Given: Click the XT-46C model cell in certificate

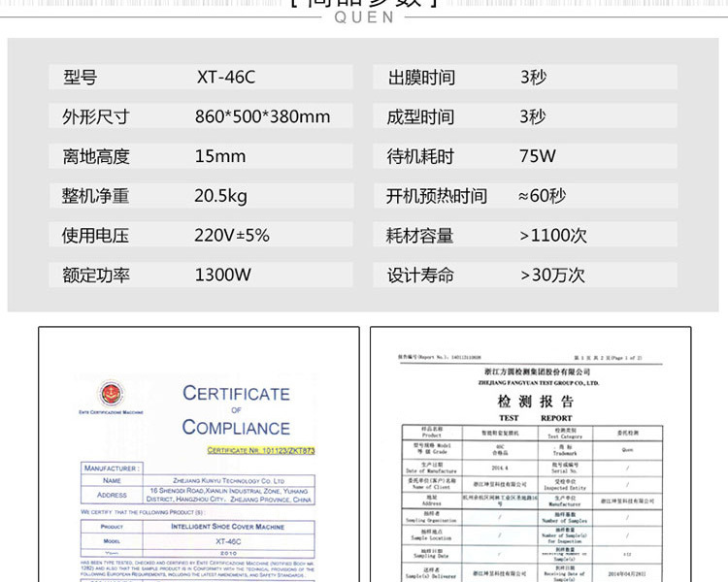Looking at the screenshot, I should point(228,541).
